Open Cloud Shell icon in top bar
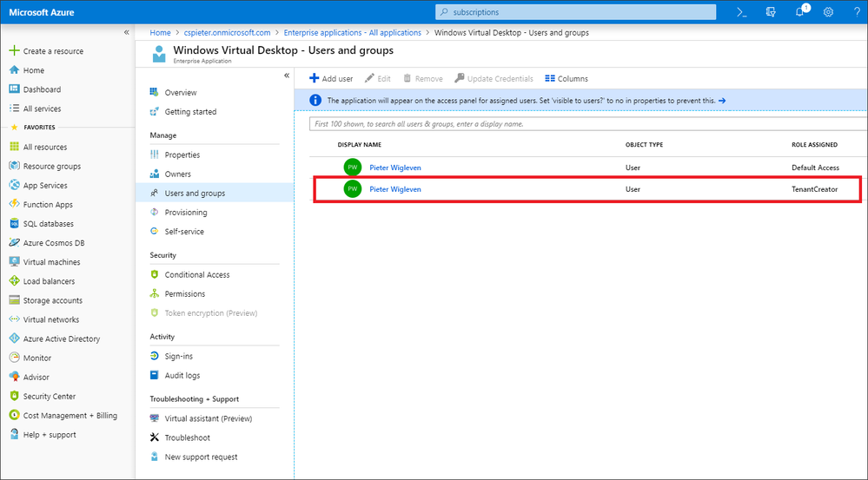 pyautogui.click(x=742, y=12)
